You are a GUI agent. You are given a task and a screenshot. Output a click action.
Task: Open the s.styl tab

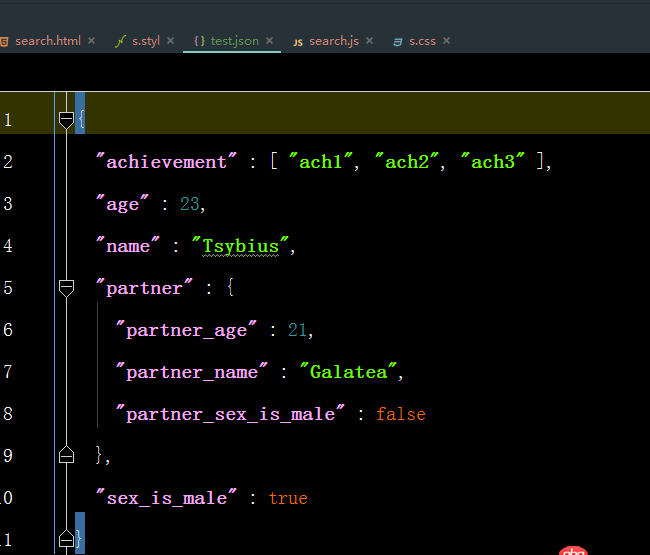point(146,41)
